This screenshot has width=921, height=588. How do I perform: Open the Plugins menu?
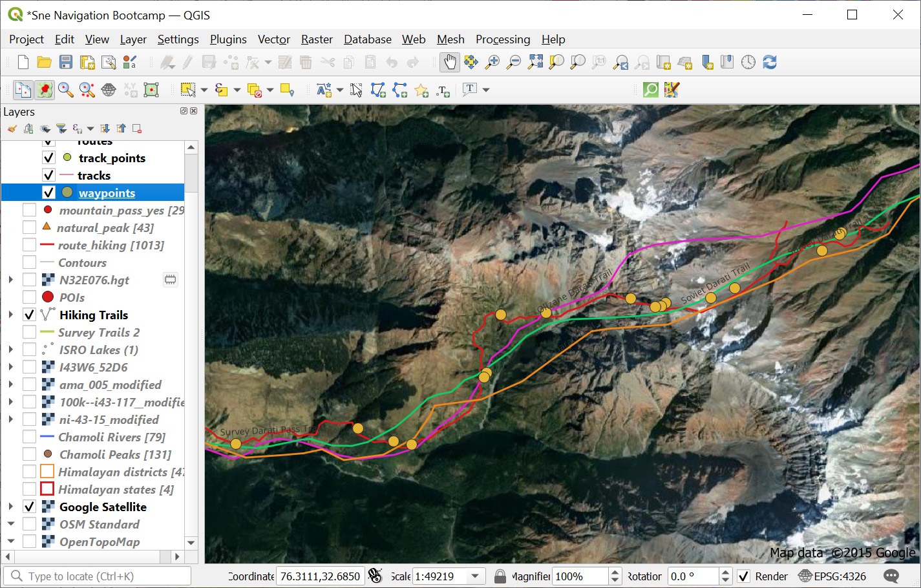[x=228, y=39]
